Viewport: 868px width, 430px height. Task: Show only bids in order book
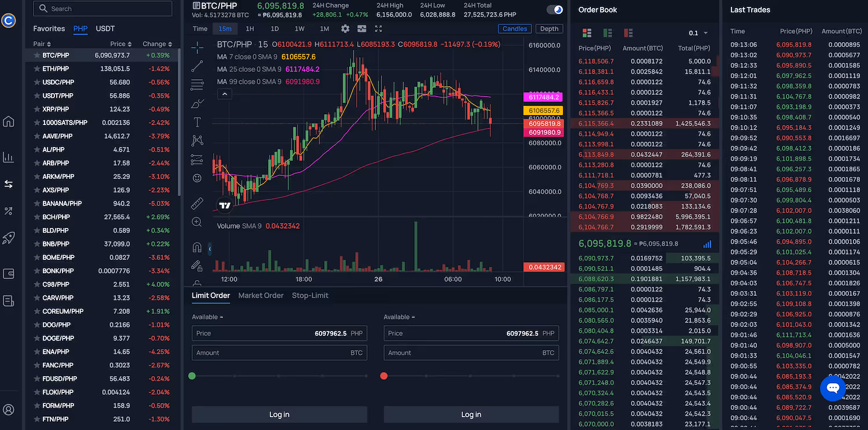click(608, 33)
